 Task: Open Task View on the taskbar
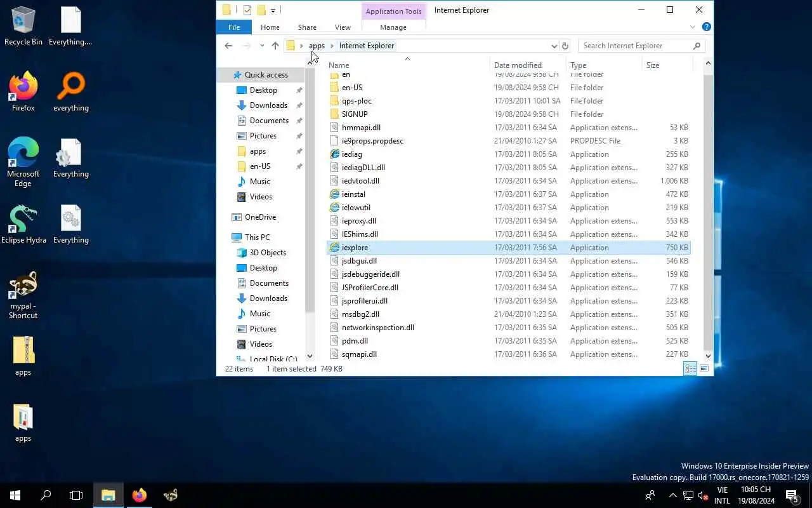[76, 495]
